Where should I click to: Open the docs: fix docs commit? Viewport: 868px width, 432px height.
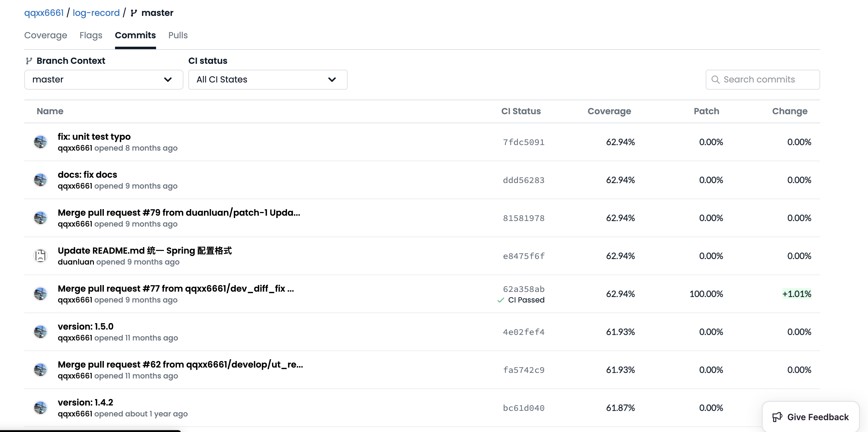pyautogui.click(x=87, y=175)
